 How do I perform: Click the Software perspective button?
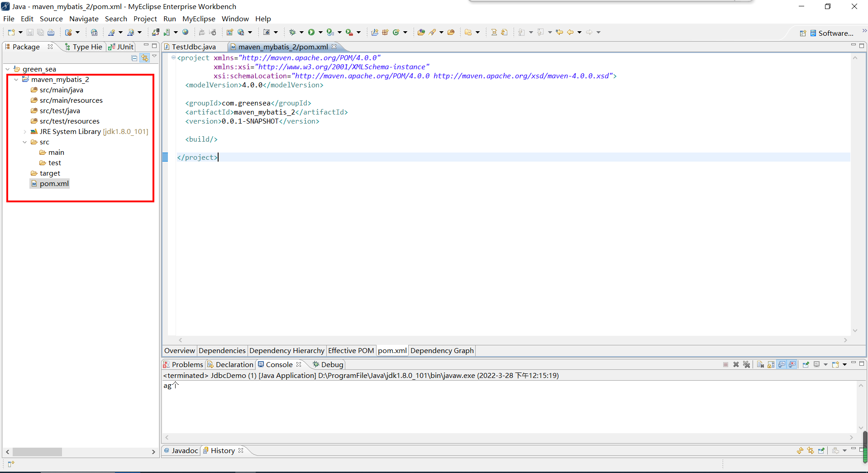(x=832, y=33)
